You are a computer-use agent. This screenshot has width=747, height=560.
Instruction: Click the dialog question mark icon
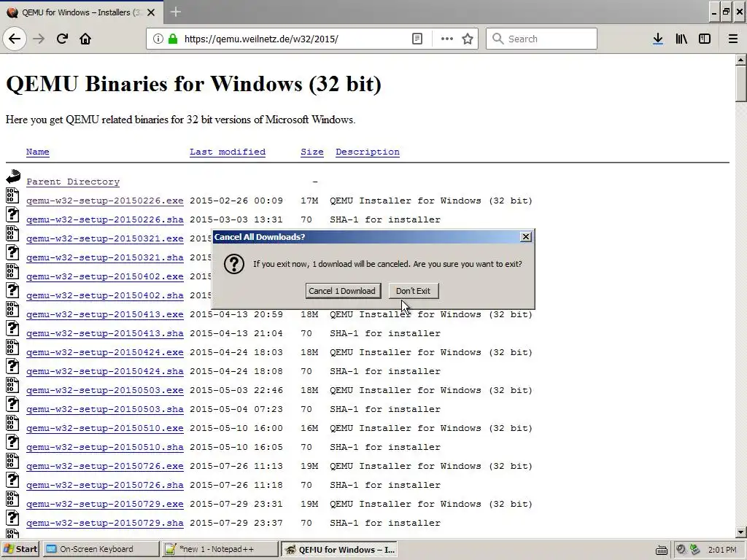pos(234,264)
